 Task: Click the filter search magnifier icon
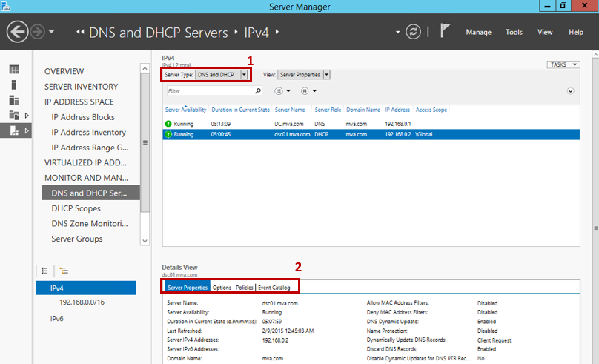coord(258,91)
